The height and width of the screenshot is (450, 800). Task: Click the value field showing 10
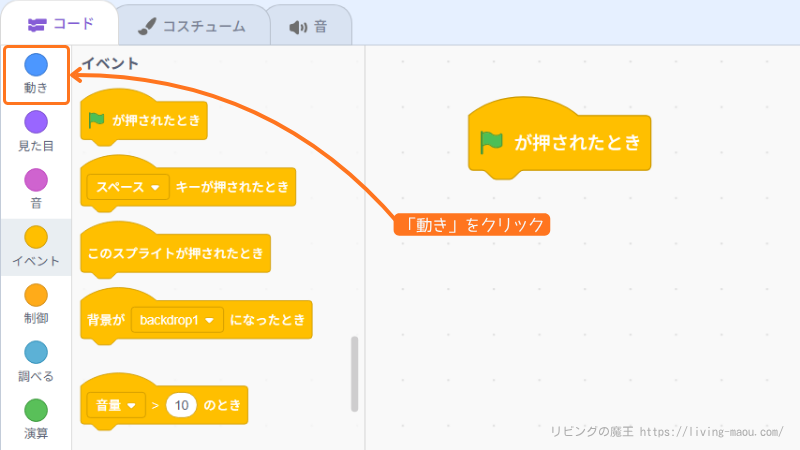pos(181,405)
